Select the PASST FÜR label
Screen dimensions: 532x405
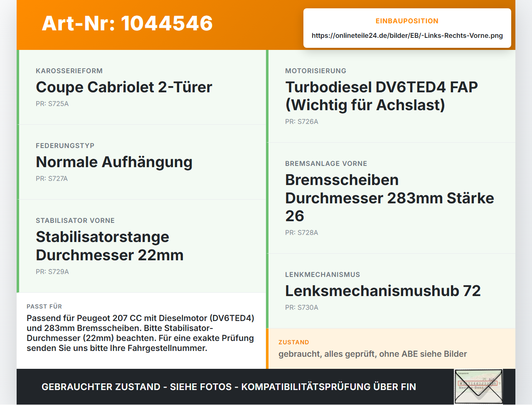44,306
